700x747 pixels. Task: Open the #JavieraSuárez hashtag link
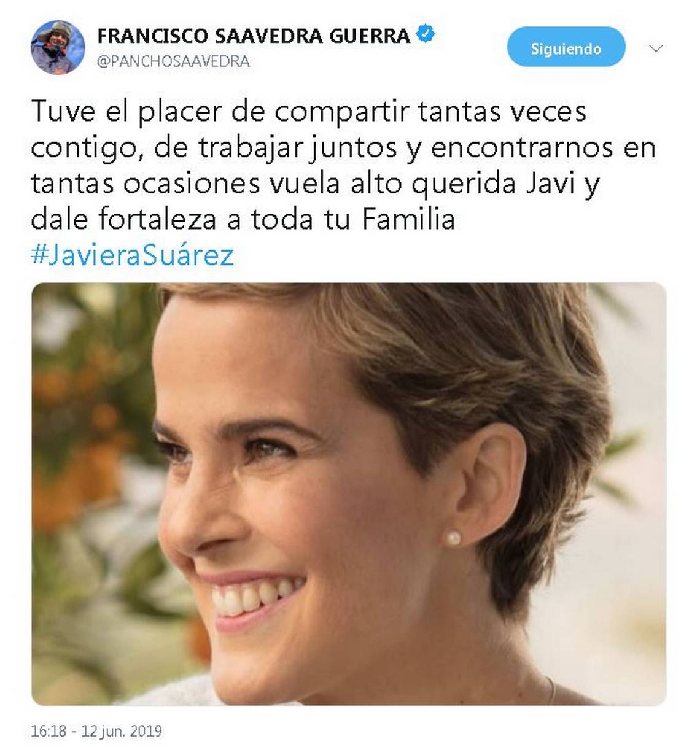coord(133,254)
